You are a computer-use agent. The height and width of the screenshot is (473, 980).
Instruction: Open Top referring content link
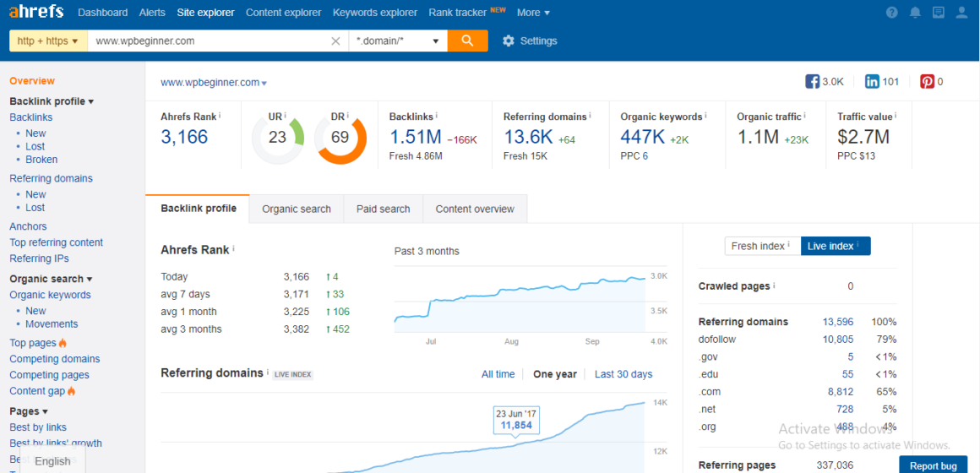pyautogui.click(x=57, y=242)
